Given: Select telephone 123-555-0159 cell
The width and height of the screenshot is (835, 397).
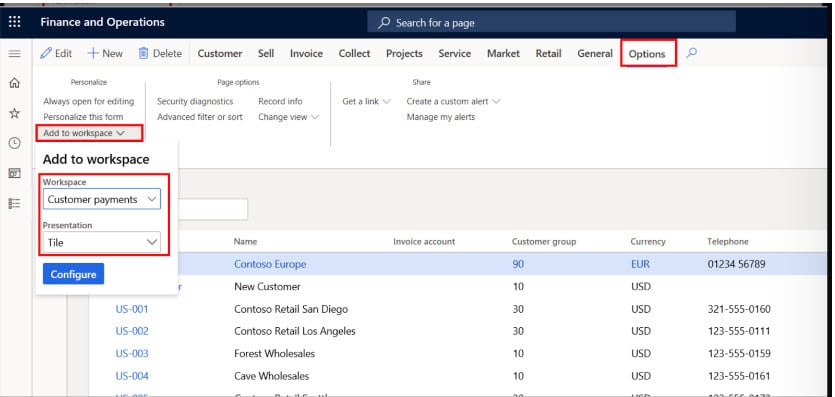Looking at the screenshot, I should pos(739,353).
